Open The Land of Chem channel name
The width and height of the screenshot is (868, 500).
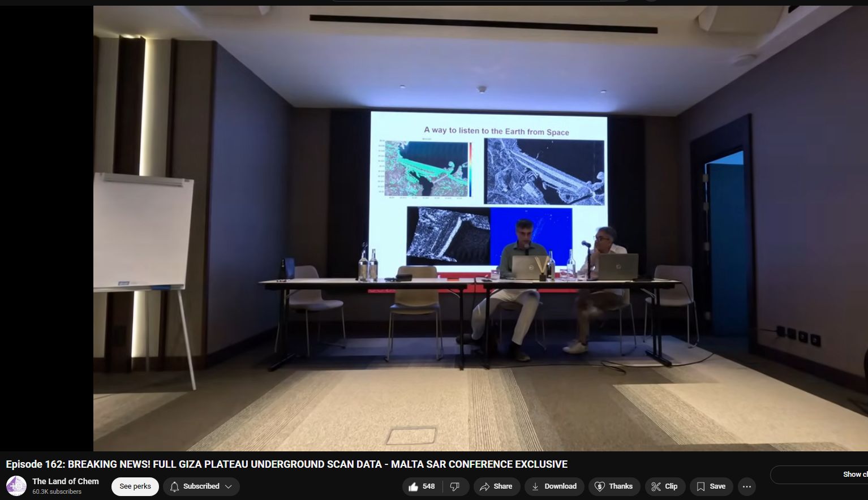(66, 481)
